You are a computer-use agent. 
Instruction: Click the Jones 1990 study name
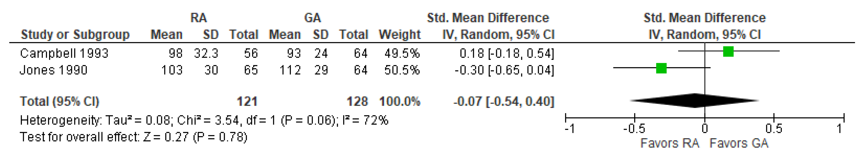[x=54, y=70]
